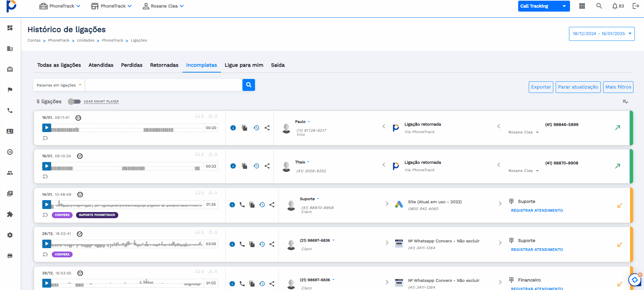Viewport: 644px width, 290px height.
Task: Open the flag icon in sidebar
Action: [10, 90]
